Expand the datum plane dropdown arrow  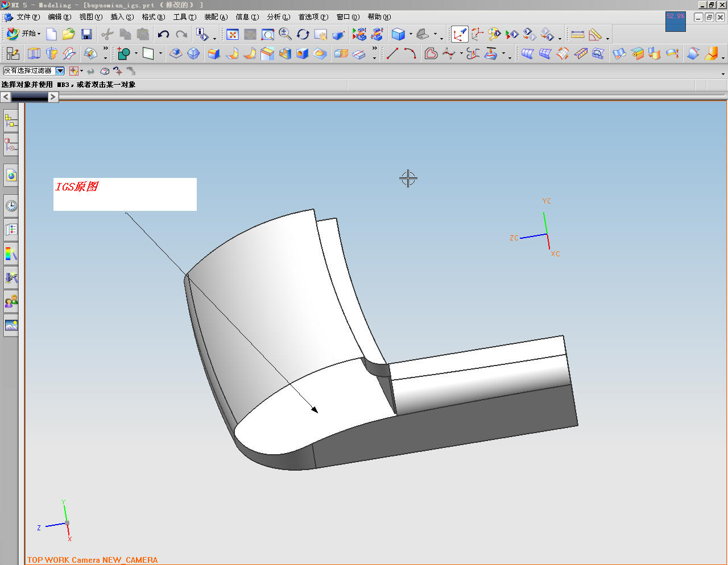tap(161, 53)
